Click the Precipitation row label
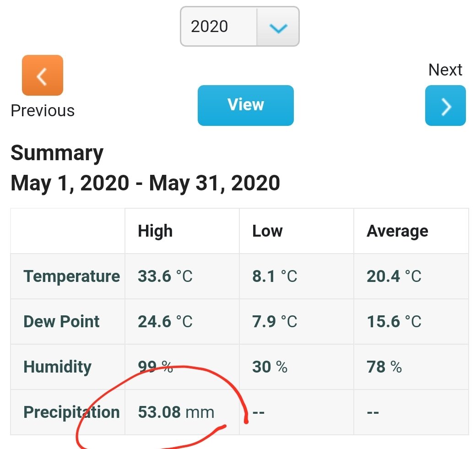 [x=72, y=412]
